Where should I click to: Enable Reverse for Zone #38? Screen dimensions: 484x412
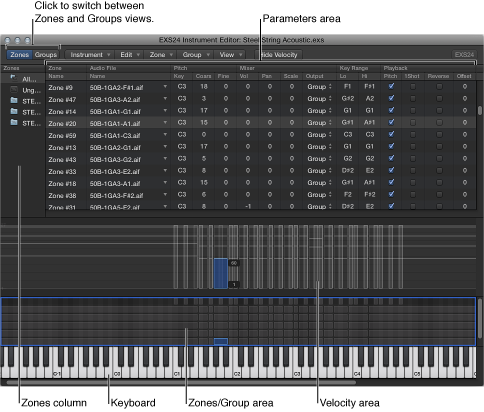click(439, 195)
